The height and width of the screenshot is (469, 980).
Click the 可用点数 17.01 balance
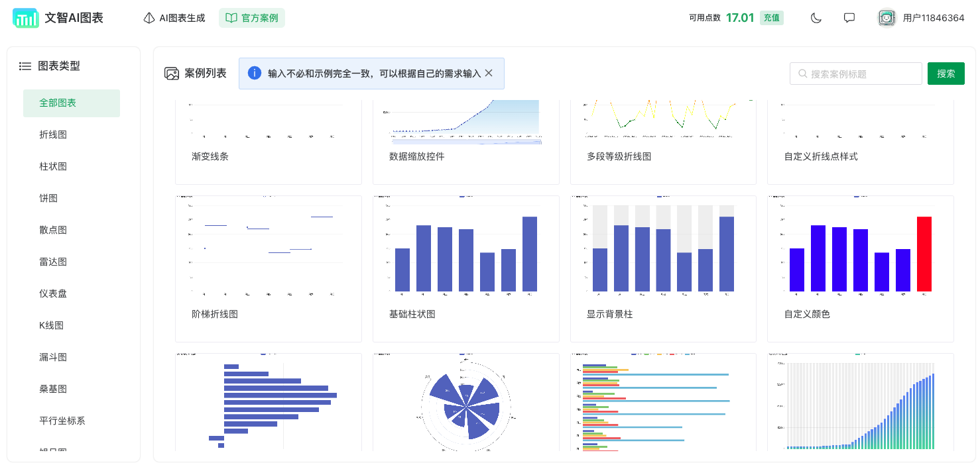[x=721, y=18]
